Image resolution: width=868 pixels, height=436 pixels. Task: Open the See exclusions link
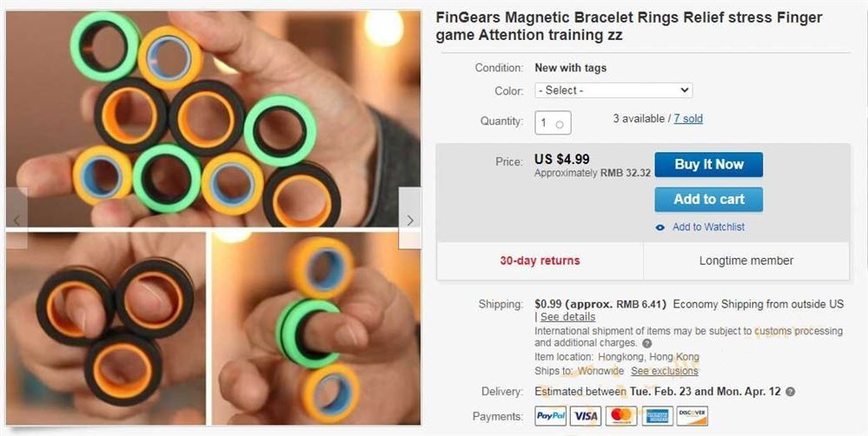665,371
